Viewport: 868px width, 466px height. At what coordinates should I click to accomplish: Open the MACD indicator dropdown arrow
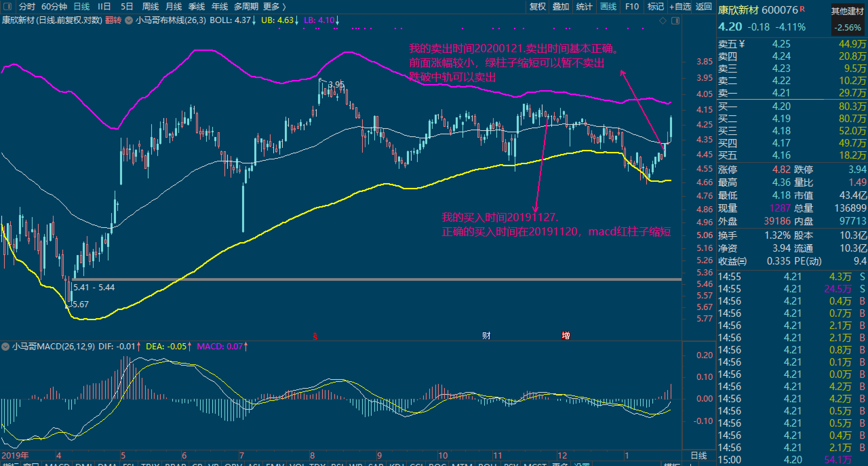point(5,347)
